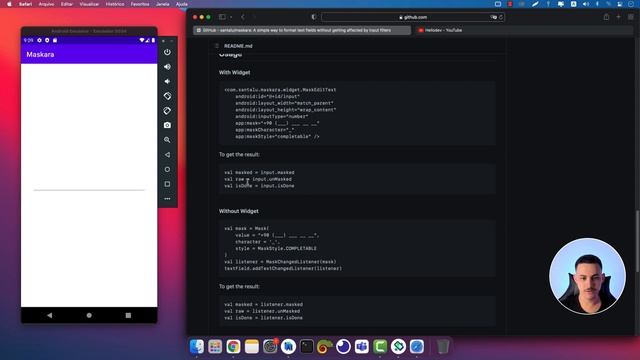
Task: Open Microsoft Teams from the Dock
Action: click(362, 347)
